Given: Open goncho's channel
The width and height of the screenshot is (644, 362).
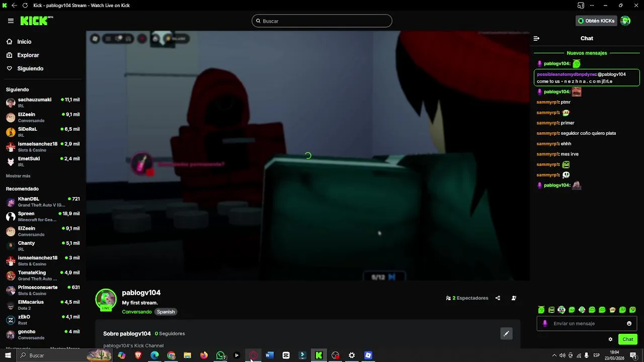Looking at the screenshot, I should tap(43, 334).
